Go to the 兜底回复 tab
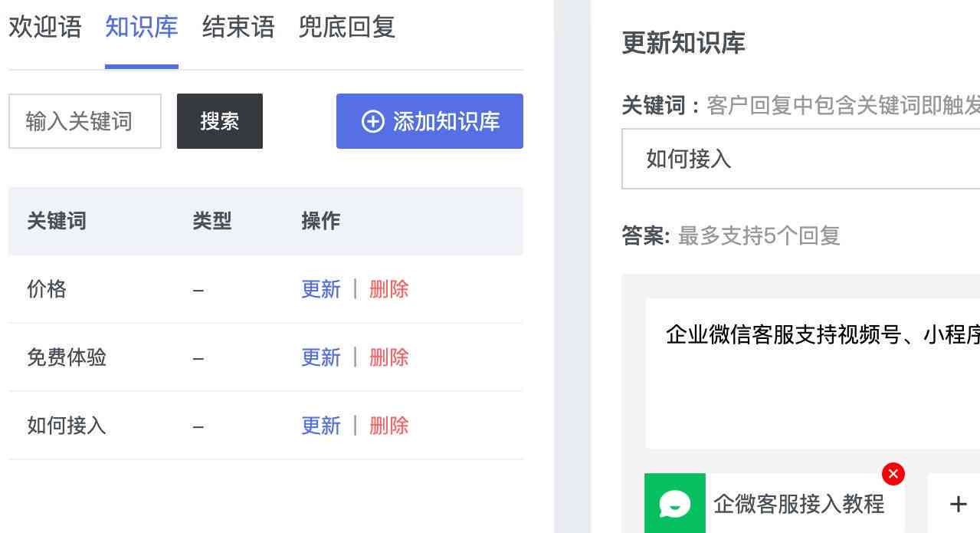 point(347,28)
